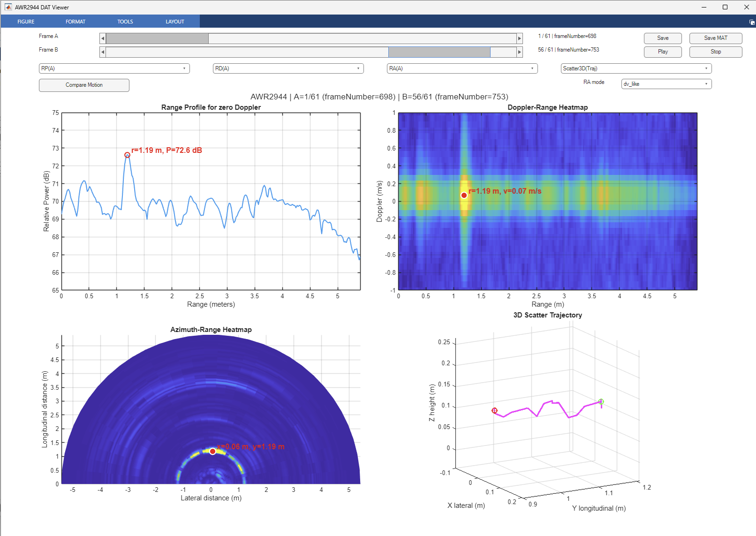
Task: Click the Frame A slider thumb
Action: pos(157,38)
